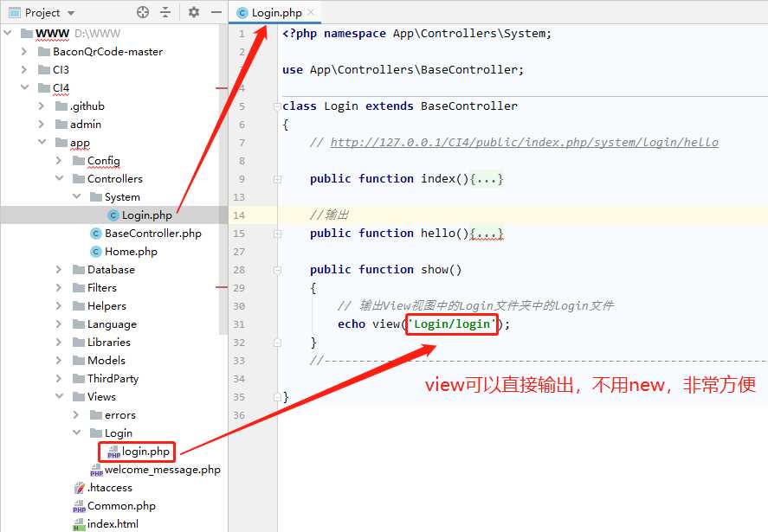Click the BaconQrCode-master folder icon

tap(43, 51)
